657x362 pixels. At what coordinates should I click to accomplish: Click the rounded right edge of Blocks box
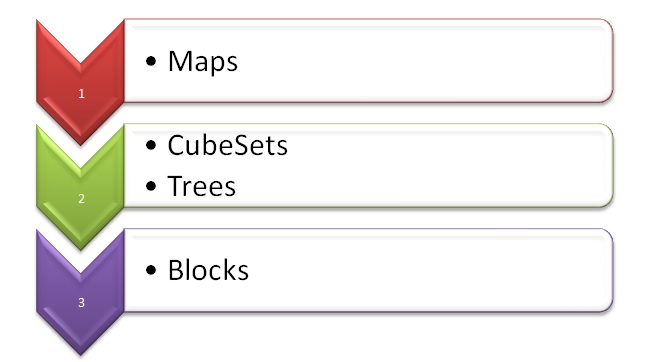(613, 270)
